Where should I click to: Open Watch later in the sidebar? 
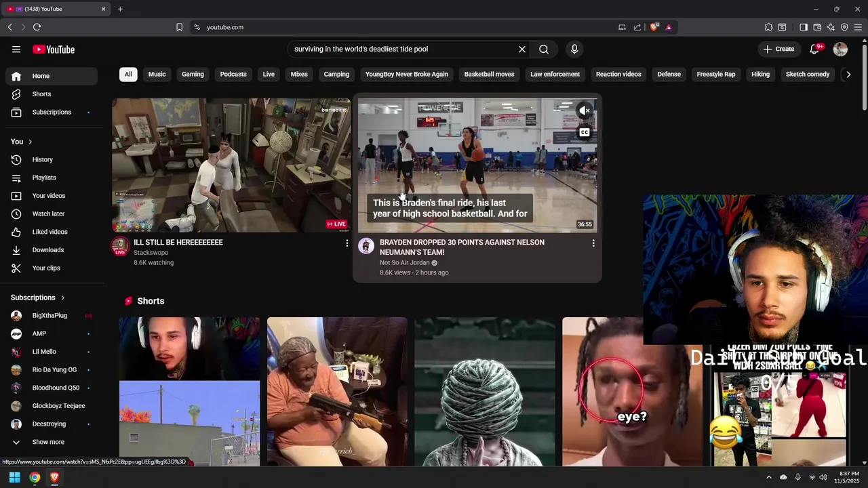point(52,214)
